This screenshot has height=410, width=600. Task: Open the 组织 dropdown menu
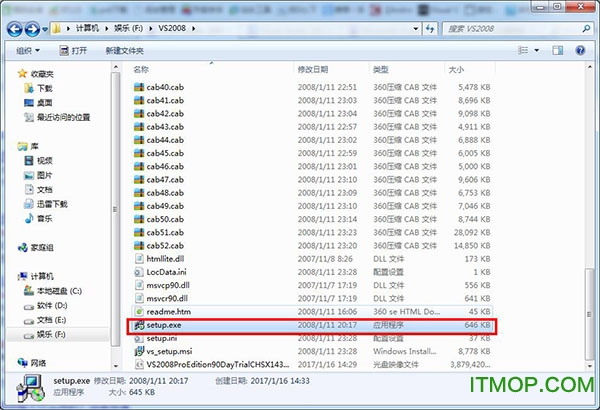click(x=27, y=50)
